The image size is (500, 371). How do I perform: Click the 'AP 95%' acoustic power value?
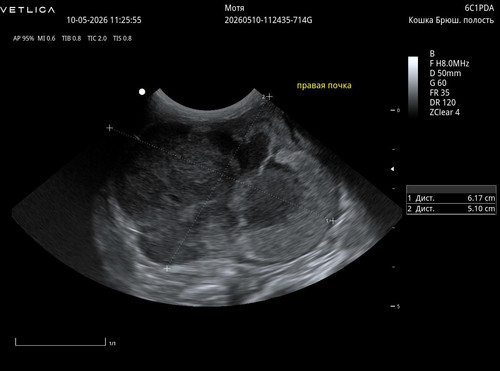click(x=24, y=39)
